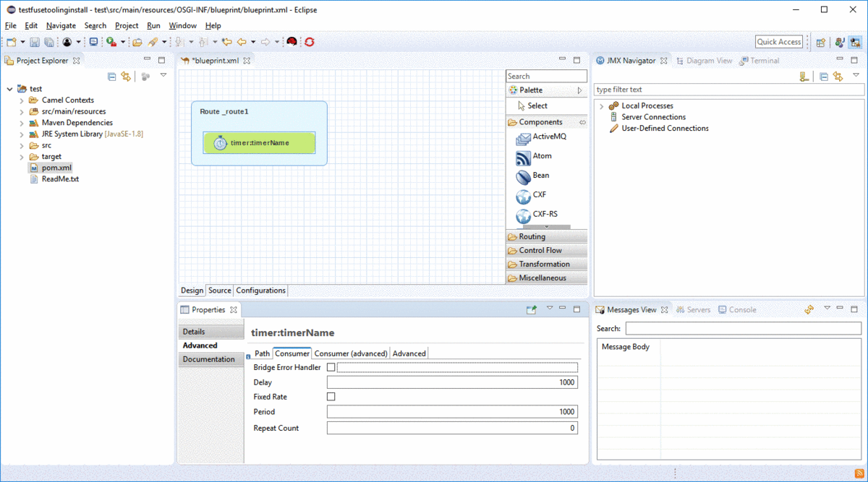
Task: Click the red refresh toolbar icon
Action: tap(310, 42)
